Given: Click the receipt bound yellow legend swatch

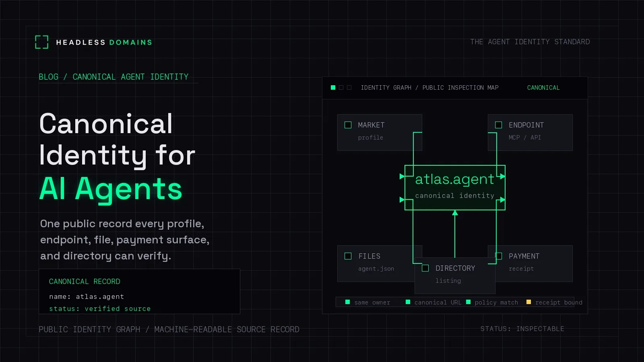Looking at the screenshot, I should pos(528,302).
